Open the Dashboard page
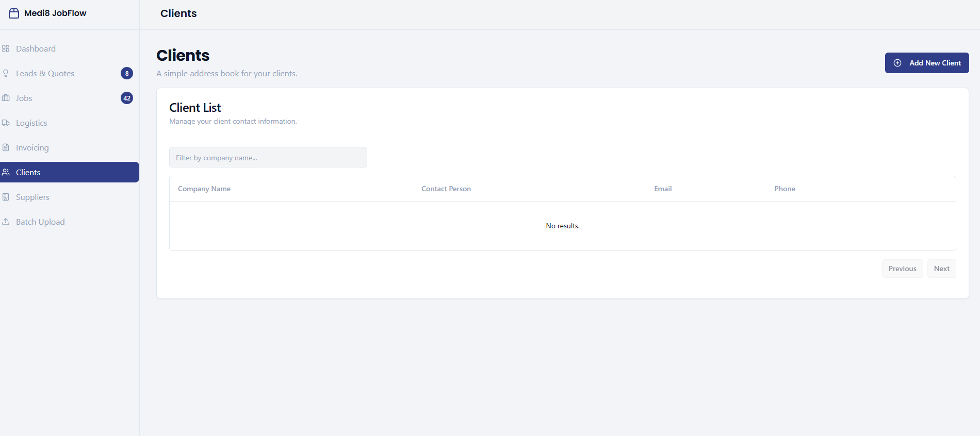The width and height of the screenshot is (980, 436). click(70, 48)
